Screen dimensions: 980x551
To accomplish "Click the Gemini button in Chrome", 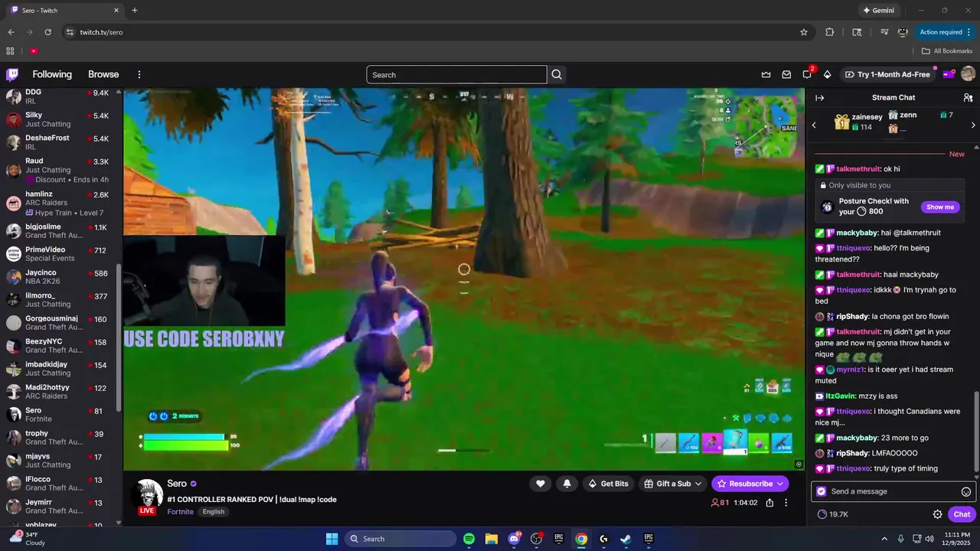I will pos(878,11).
